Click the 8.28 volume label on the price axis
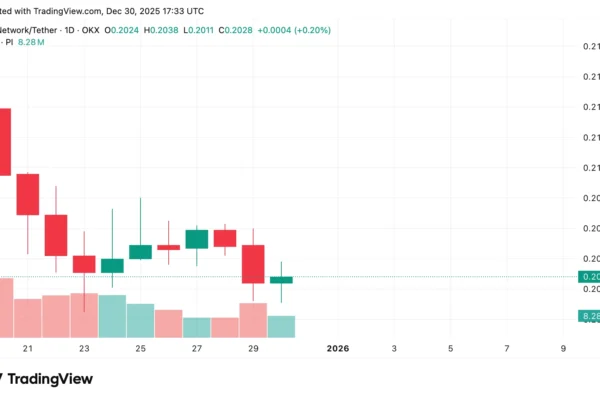Viewport: 600px width, 400px height. point(589,316)
